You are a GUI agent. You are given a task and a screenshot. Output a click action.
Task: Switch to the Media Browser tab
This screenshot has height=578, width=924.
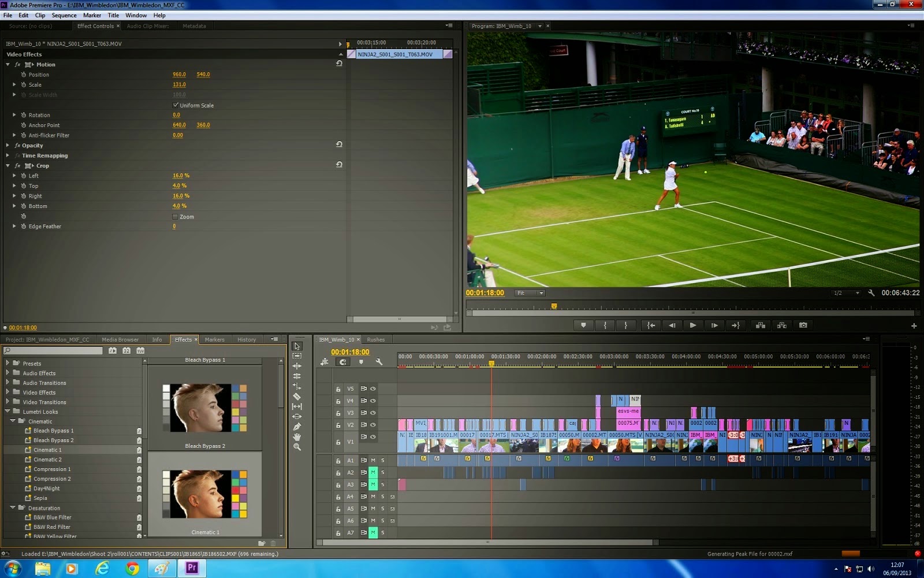pyautogui.click(x=120, y=340)
